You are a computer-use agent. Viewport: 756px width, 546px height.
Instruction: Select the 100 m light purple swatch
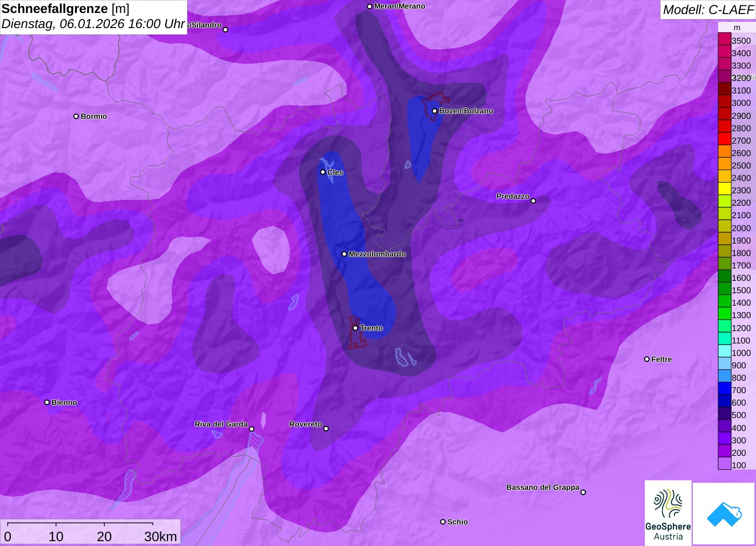[x=725, y=463]
